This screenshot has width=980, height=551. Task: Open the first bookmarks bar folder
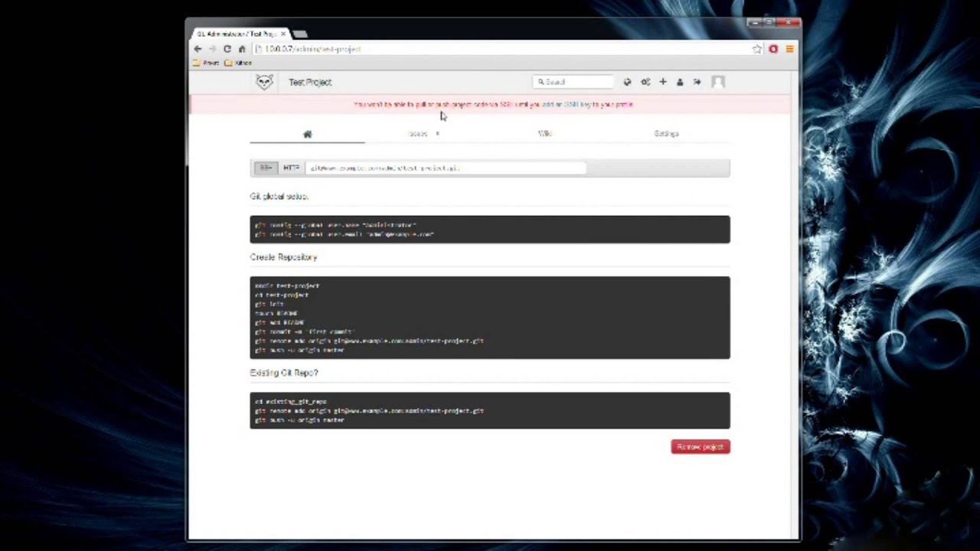[x=206, y=63]
